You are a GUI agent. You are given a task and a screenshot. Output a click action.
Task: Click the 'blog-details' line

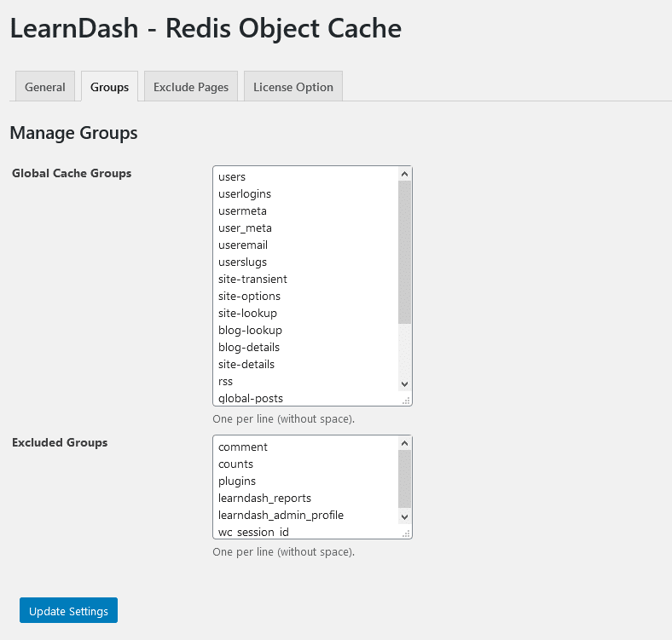pyautogui.click(x=249, y=347)
